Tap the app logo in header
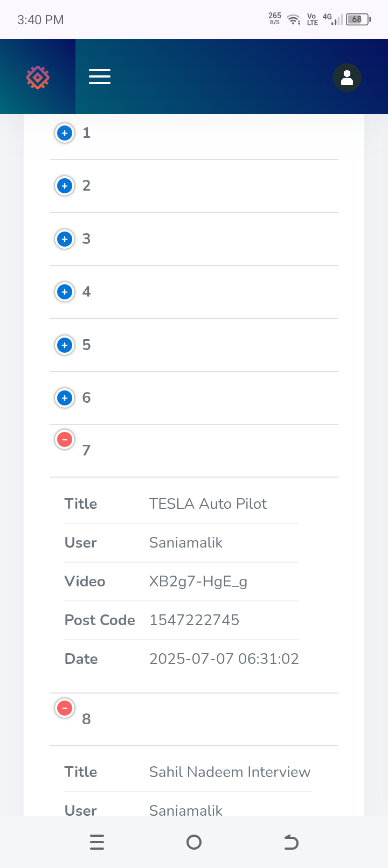Screen dimensions: 388x868 click(x=38, y=78)
